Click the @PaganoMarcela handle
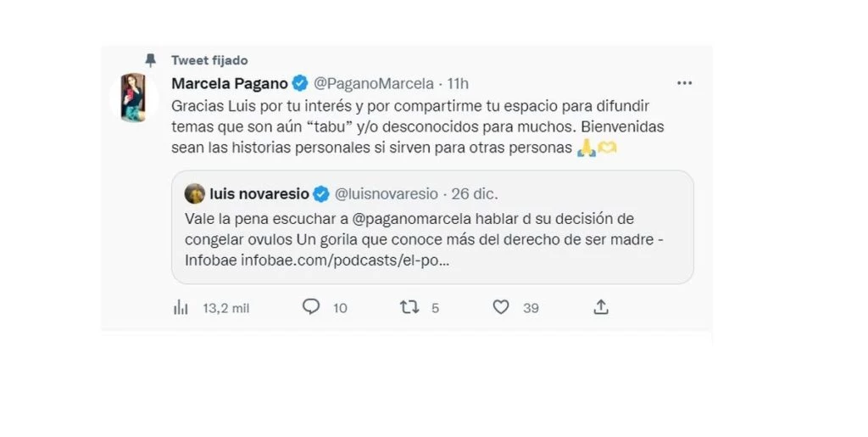This screenshot has width=868, height=437. coord(374,84)
